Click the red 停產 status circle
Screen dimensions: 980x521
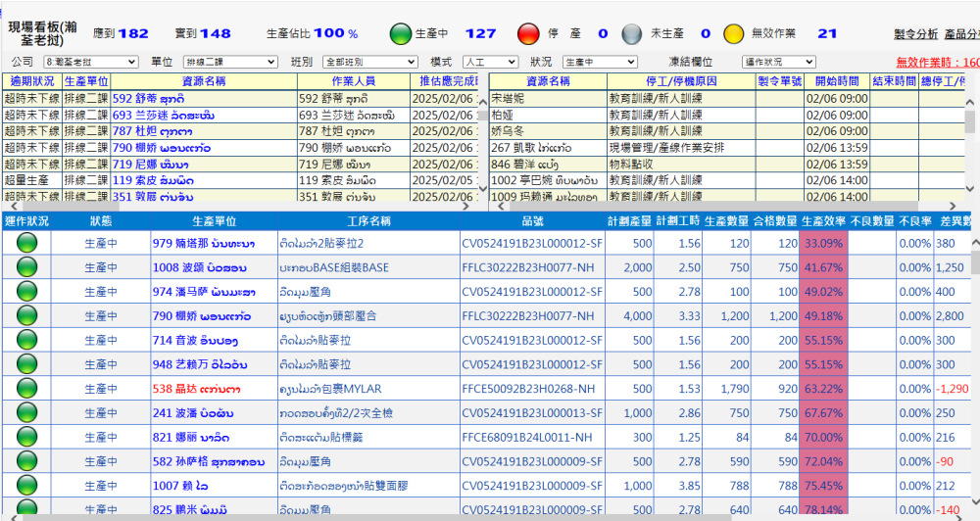click(x=529, y=34)
